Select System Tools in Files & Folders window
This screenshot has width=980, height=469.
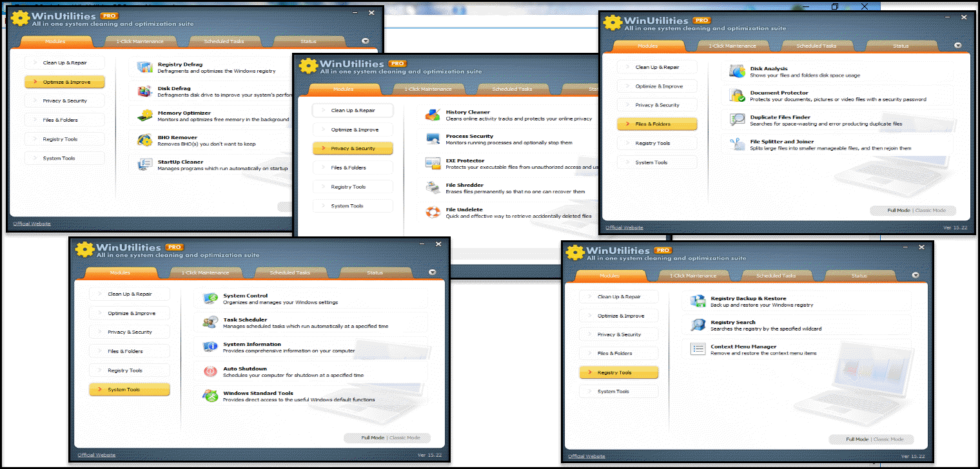click(x=657, y=162)
